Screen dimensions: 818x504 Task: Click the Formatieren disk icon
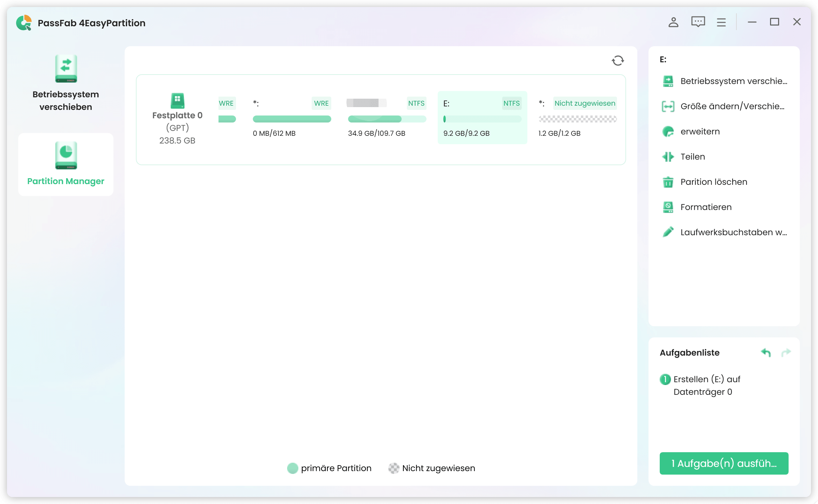(x=668, y=207)
